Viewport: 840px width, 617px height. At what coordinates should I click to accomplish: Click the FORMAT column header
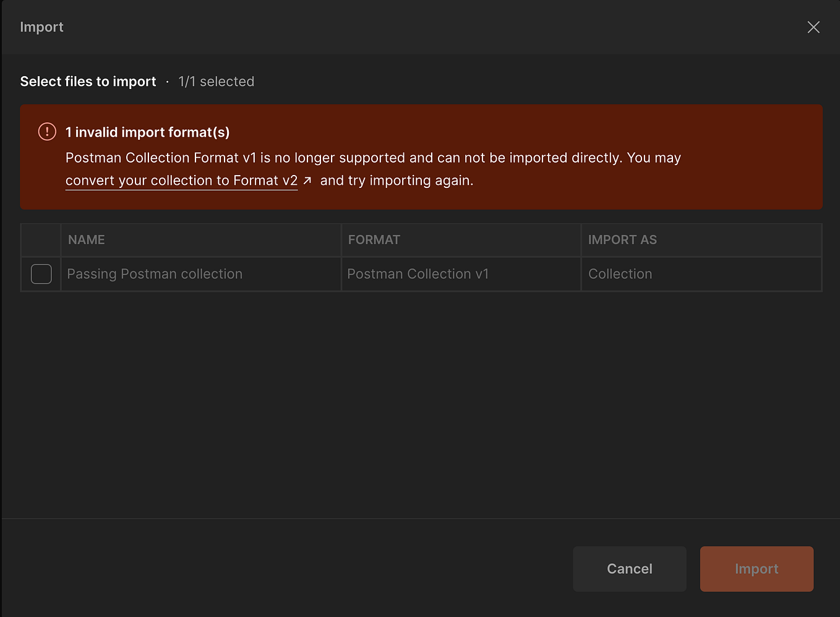coord(374,240)
